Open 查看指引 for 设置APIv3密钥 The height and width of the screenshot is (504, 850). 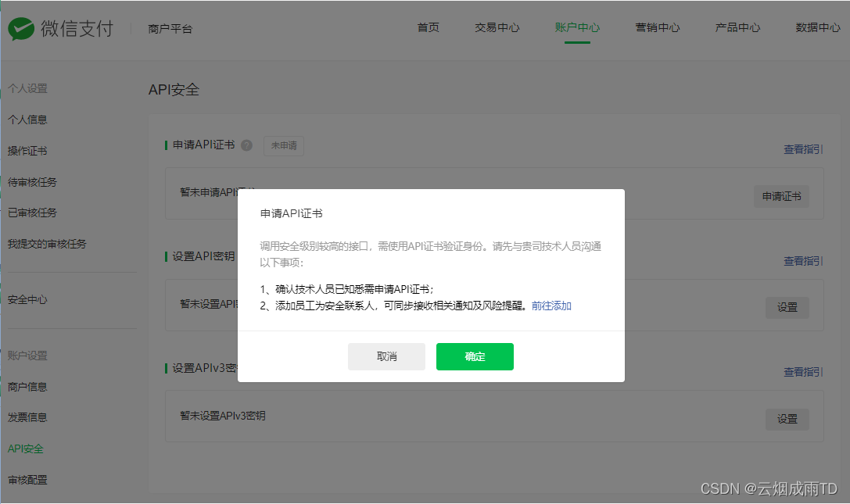pos(803,372)
